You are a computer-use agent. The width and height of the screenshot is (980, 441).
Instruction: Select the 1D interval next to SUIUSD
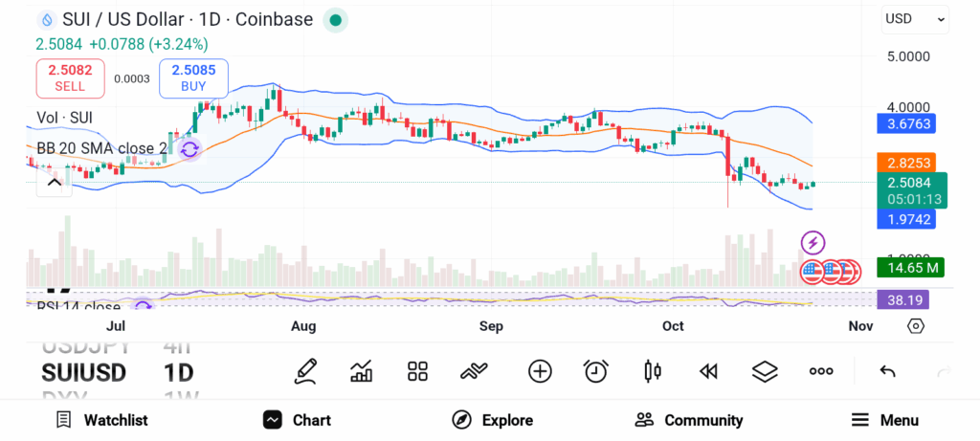click(x=179, y=372)
